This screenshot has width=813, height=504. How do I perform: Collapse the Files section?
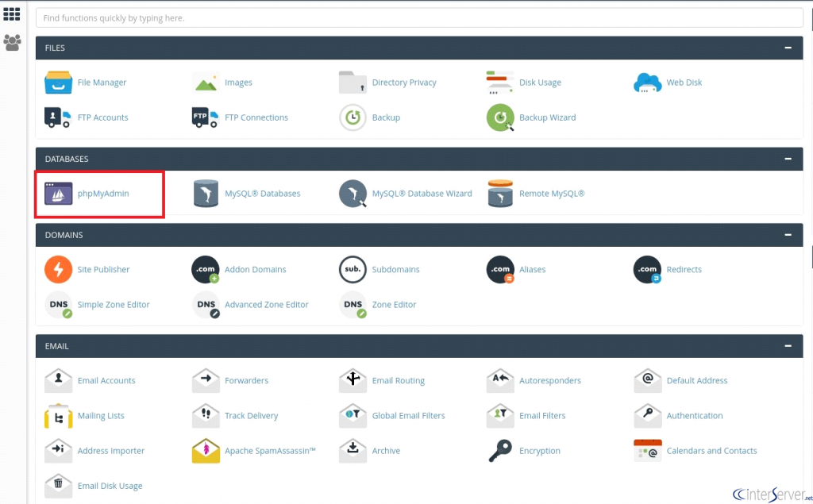(x=788, y=48)
